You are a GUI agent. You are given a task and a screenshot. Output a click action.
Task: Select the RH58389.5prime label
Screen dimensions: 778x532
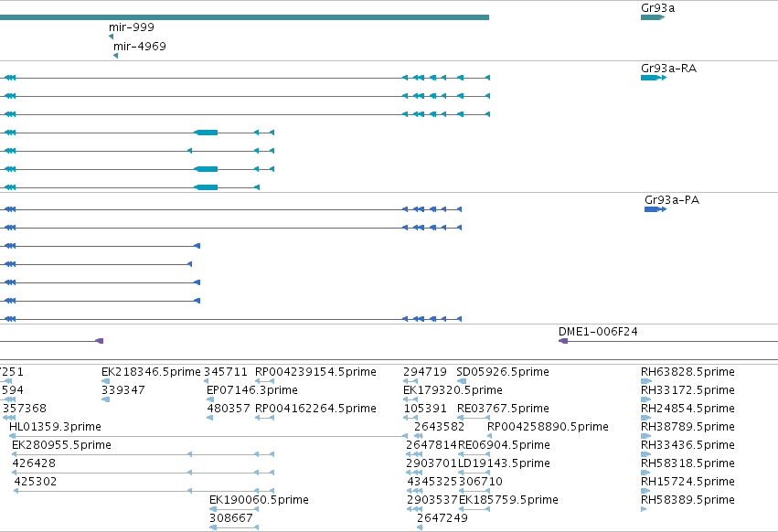(687, 500)
